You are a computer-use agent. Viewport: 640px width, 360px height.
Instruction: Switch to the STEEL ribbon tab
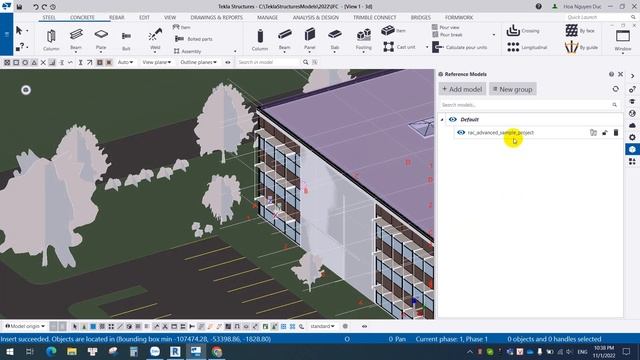click(49, 18)
